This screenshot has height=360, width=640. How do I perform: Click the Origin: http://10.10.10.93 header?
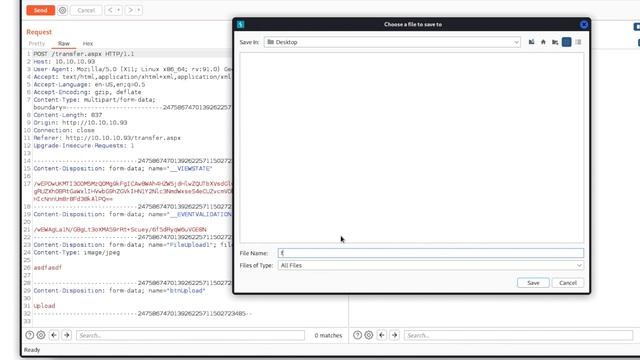(x=80, y=122)
